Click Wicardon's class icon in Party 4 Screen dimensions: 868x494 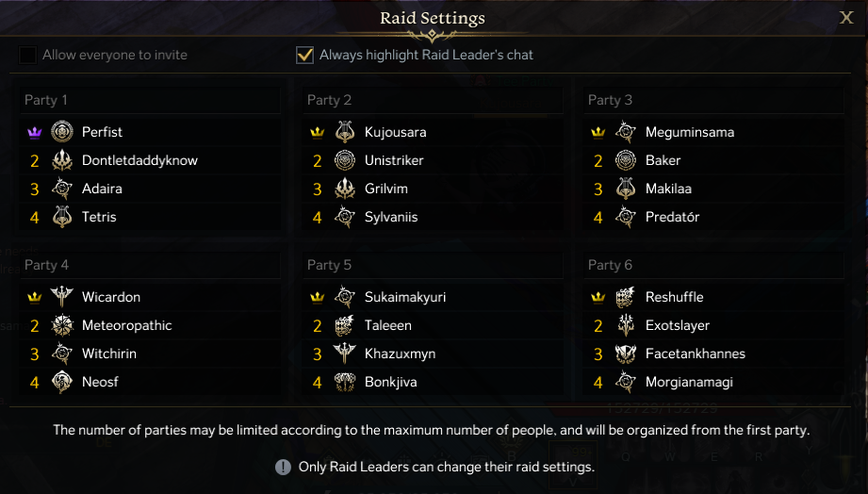[x=62, y=297]
